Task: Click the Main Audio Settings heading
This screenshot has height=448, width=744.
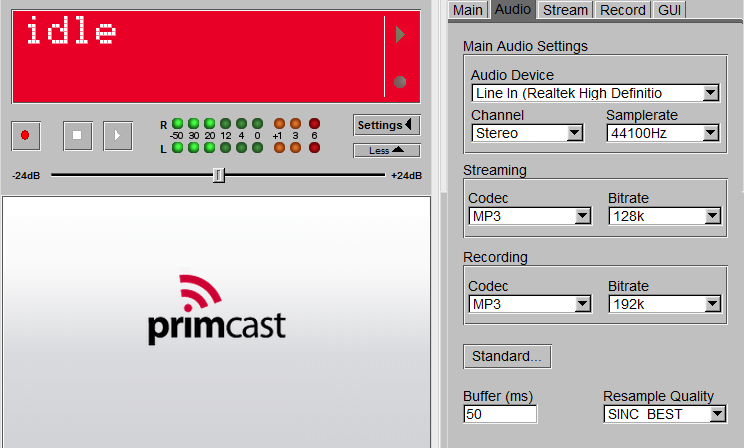Action: pyautogui.click(x=525, y=46)
